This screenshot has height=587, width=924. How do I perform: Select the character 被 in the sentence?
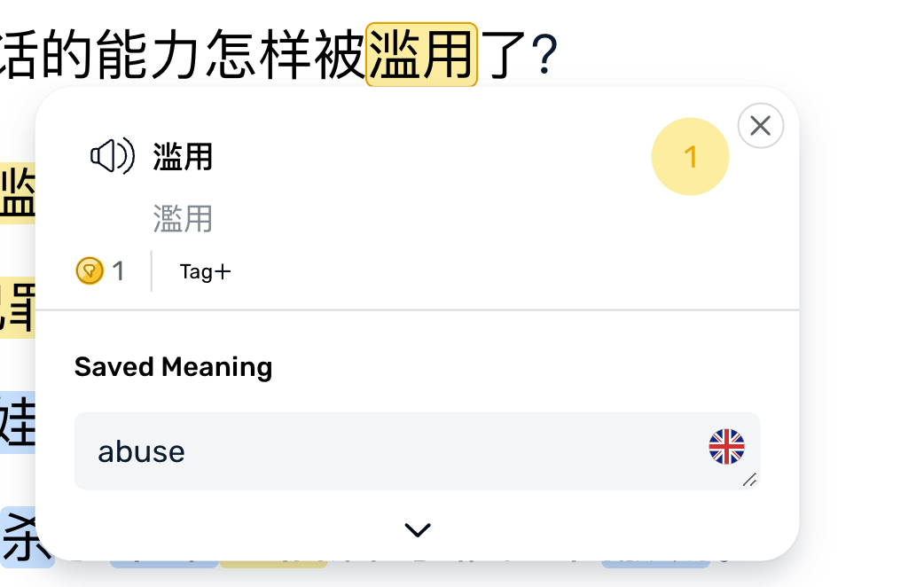(x=340, y=55)
